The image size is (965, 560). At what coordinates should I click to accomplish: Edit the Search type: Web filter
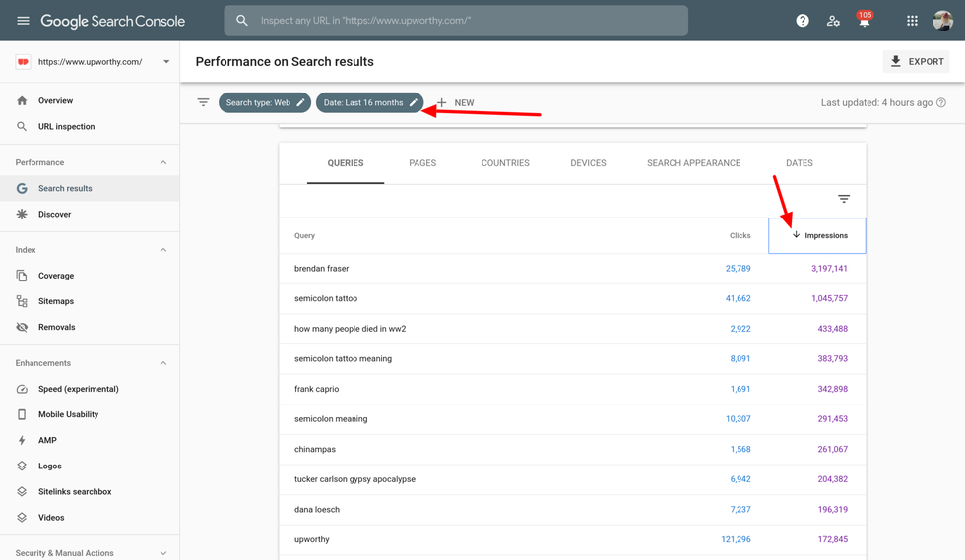(265, 102)
